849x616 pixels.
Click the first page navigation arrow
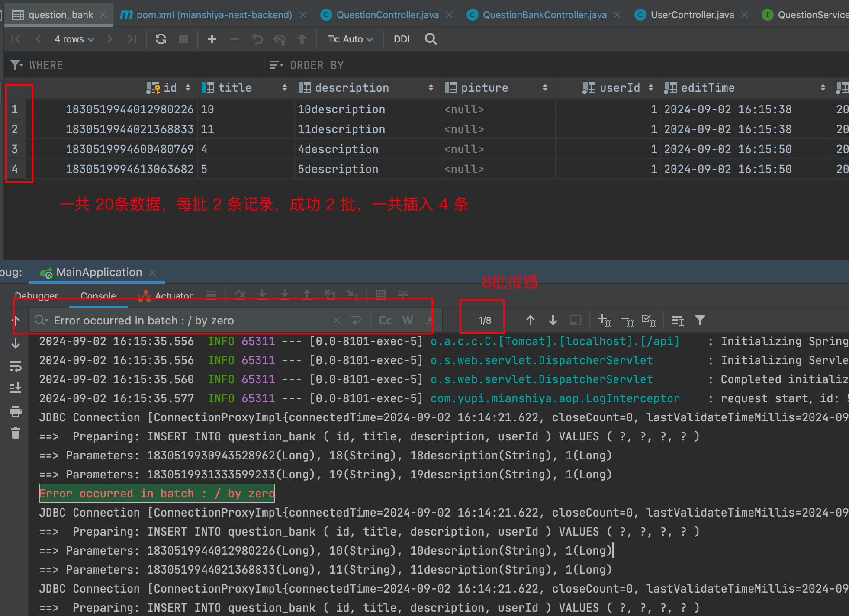click(x=16, y=39)
